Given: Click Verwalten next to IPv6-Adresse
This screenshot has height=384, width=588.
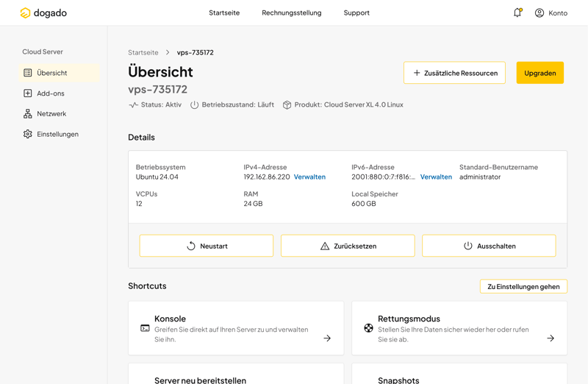Looking at the screenshot, I should pyautogui.click(x=436, y=177).
